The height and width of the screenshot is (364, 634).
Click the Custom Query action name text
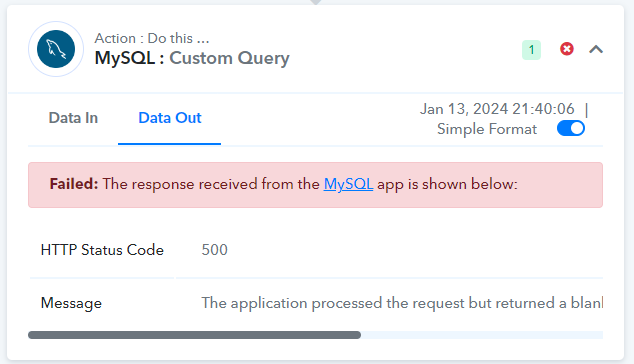229,58
